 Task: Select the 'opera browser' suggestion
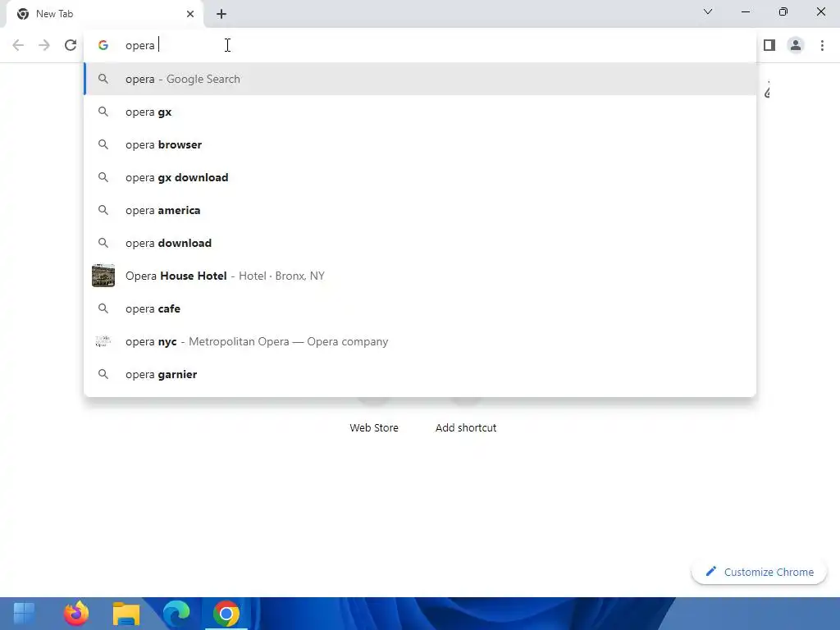(420, 144)
